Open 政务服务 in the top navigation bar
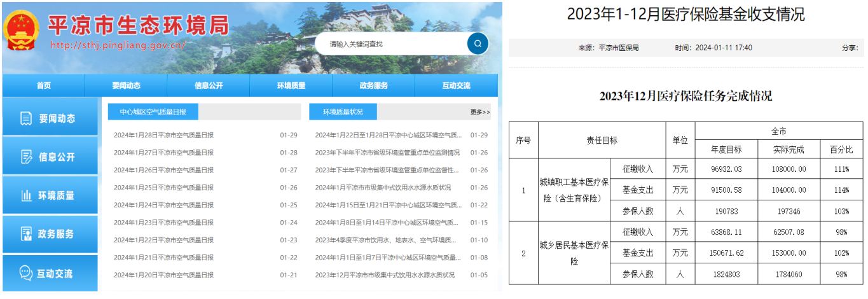This screenshot has height=299, width=868. click(x=374, y=86)
